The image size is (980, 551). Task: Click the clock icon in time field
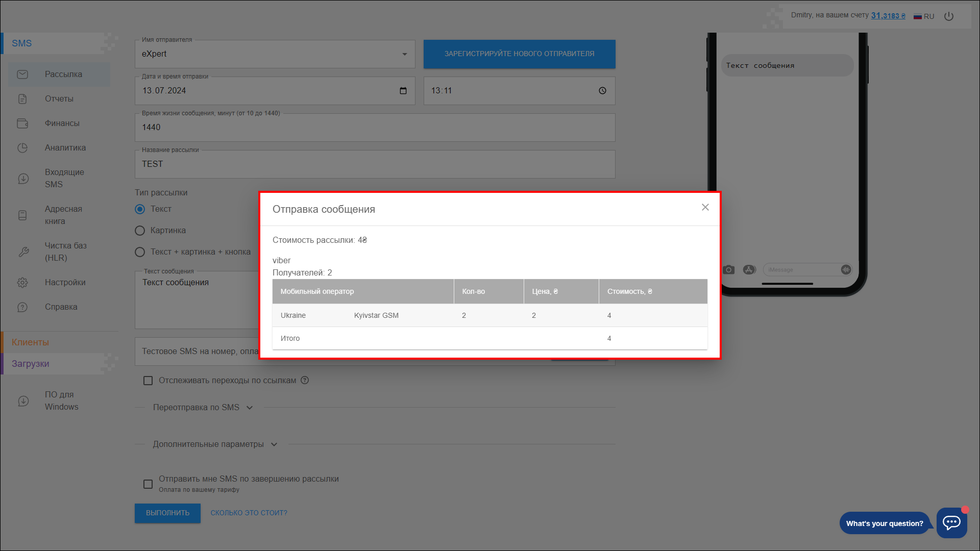[x=602, y=91]
